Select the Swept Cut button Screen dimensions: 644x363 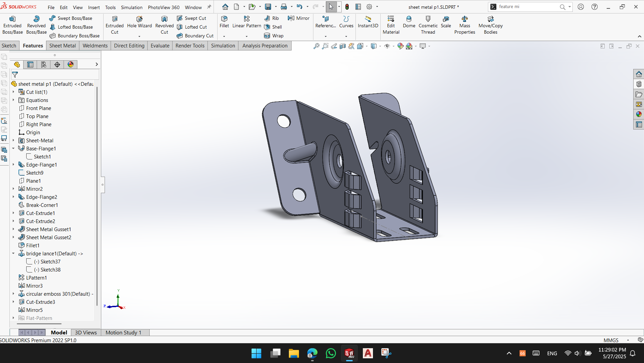[191, 18]
